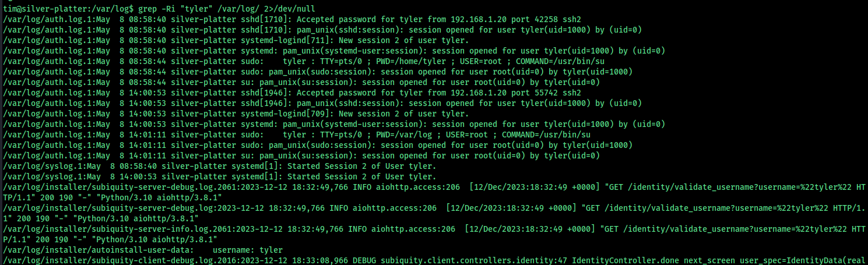Click the syslog.1 14:00:53 Started Session line
This screenshot has width=868, height=265.
(x=219, y=176)
